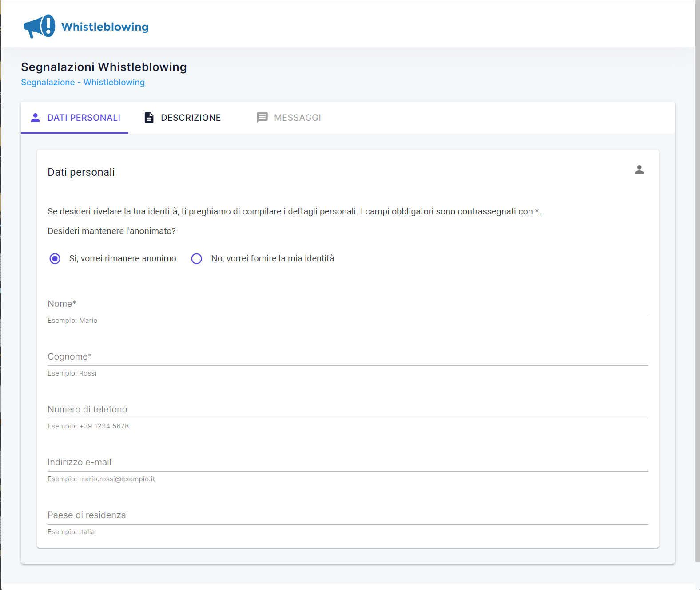The image size is (700, 590).
Task: Click the 'Dati personali' card heading
Action: 81,172
